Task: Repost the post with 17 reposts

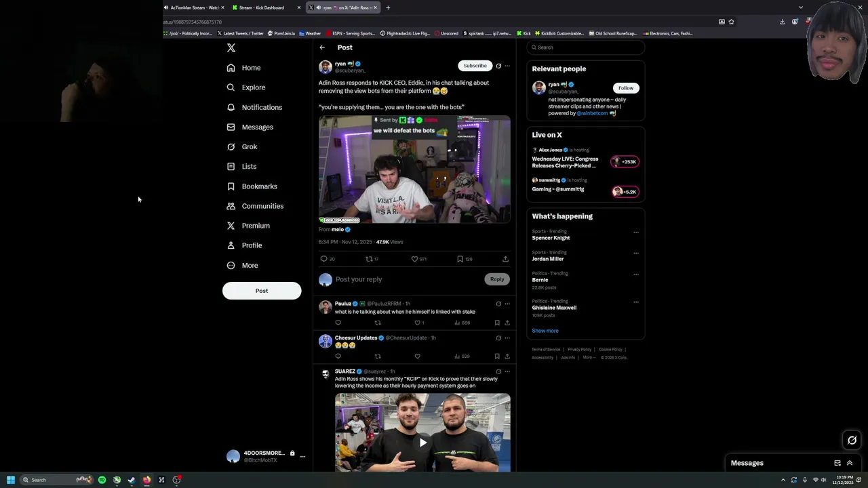Action: coord(369,259)
